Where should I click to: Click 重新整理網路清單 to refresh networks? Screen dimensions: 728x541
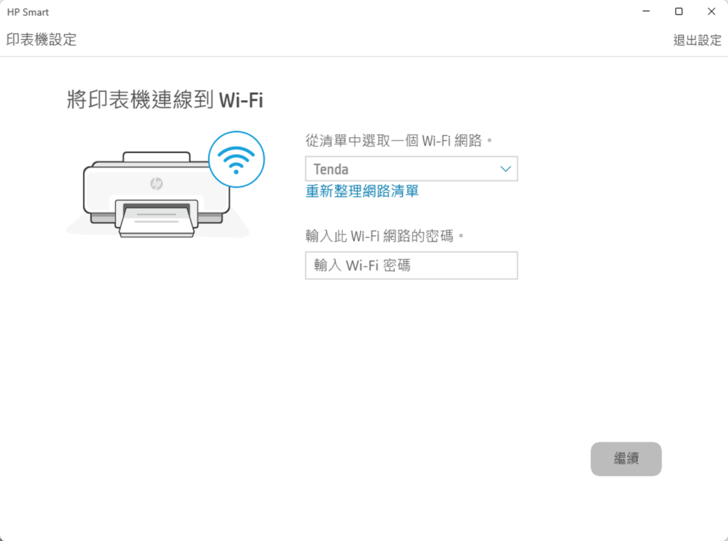coord(362,191)
